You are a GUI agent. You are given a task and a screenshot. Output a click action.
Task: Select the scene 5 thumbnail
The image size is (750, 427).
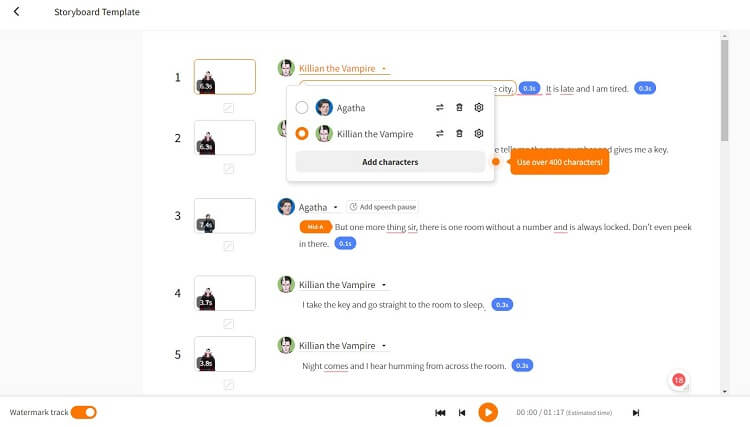[x=225, y=354]
